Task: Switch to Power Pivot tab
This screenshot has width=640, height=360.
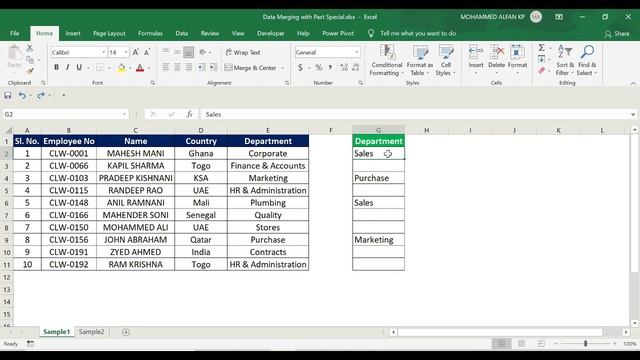Action: (x=338, y=33)
